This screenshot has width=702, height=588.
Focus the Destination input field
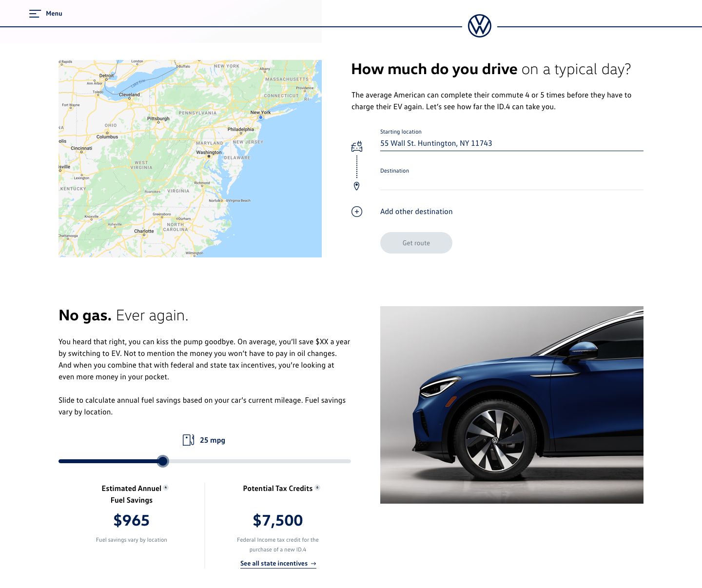512,182
